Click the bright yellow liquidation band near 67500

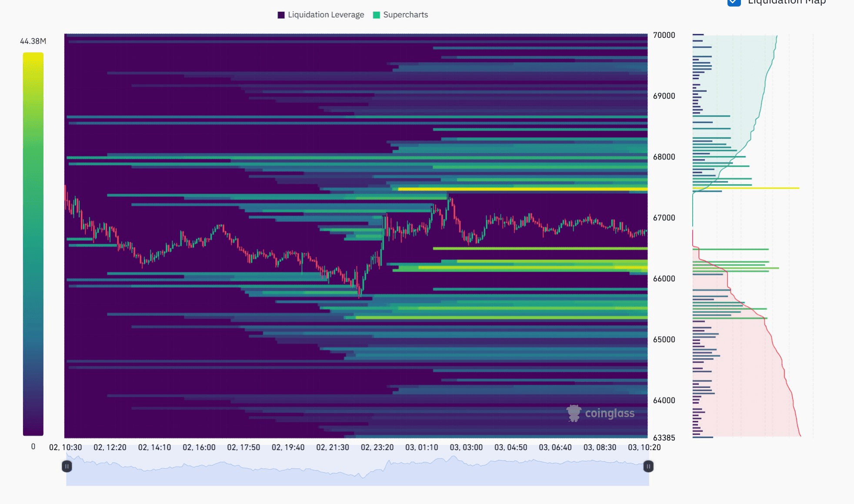click(x=522, y=189)
